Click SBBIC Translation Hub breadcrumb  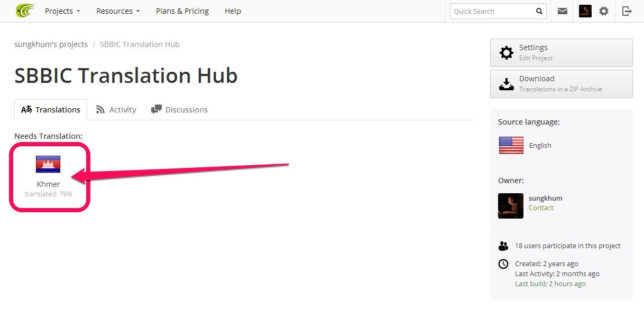(140, 44)
